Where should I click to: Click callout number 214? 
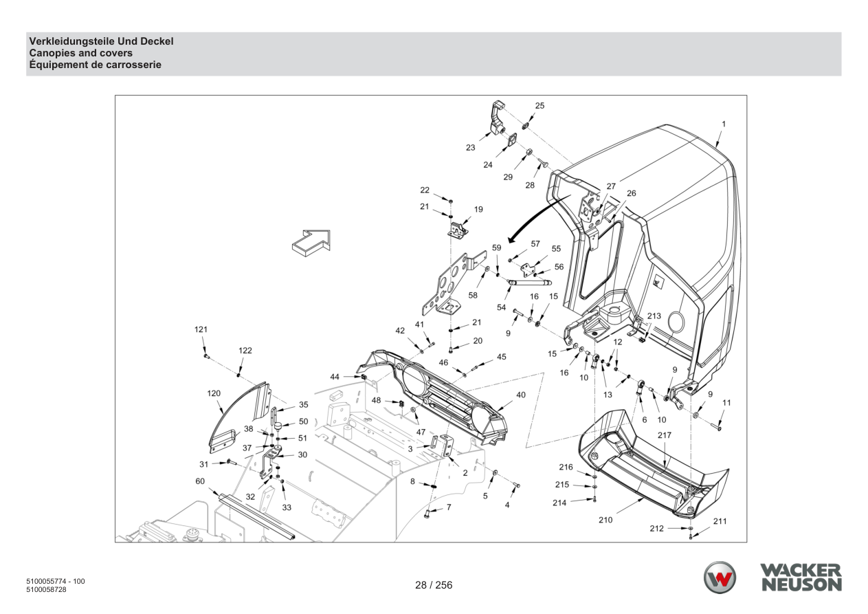point(559,503)
